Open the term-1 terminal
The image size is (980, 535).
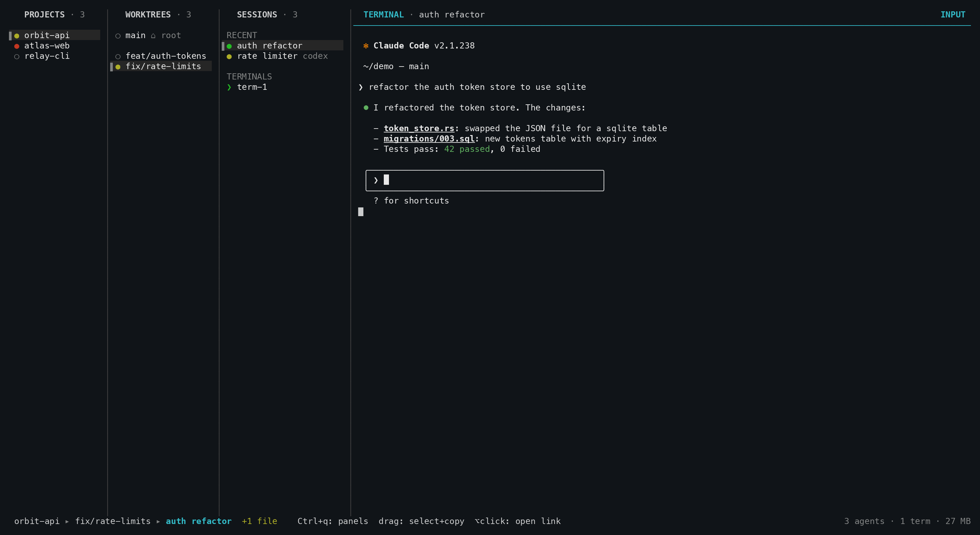(283, 87)
